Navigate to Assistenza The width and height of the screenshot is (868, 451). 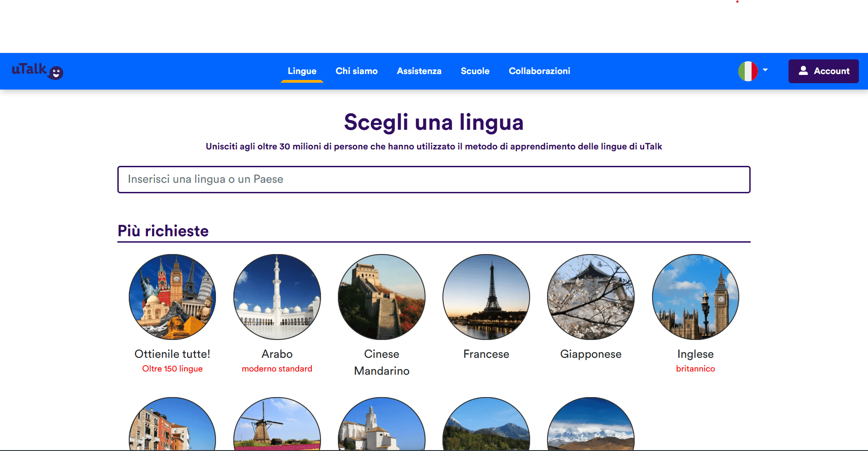tap(419, 71)
